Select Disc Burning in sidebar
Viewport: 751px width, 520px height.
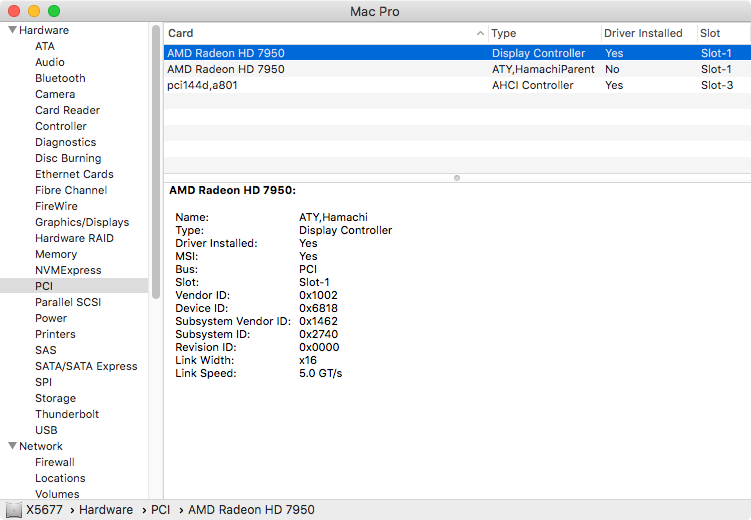click(68, 158)
